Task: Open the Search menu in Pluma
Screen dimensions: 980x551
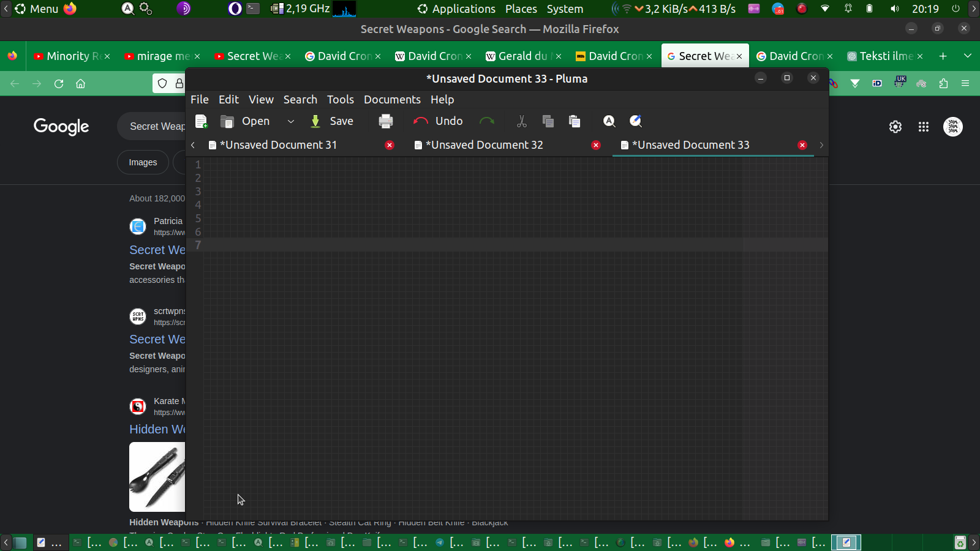Action: [x=300, y=99]
